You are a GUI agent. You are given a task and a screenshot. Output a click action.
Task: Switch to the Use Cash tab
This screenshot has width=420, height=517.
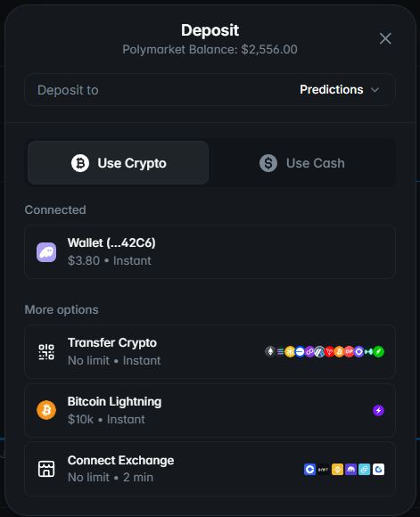(x=302, y=163)
